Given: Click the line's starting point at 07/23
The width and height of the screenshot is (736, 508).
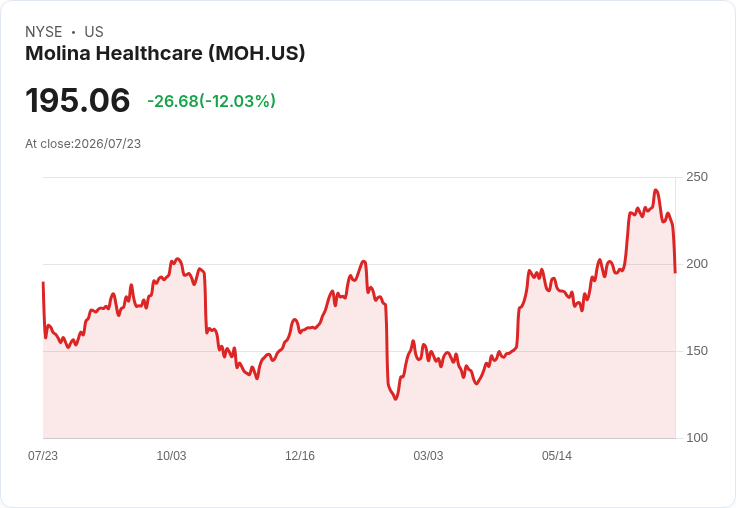Looking at the screenshot, I should click(x=43, y=283).
